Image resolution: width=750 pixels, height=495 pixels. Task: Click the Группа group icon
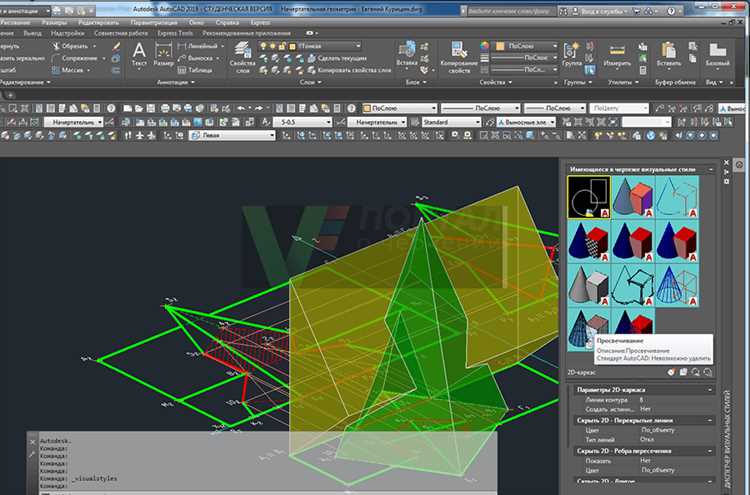[572, 52]
